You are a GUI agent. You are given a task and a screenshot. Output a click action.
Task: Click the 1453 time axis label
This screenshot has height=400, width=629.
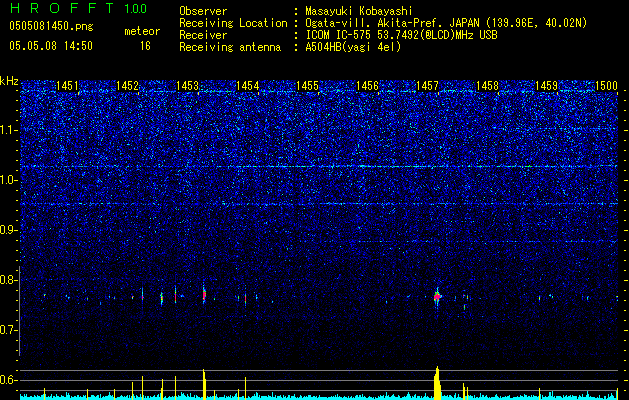tap(187, 85)
